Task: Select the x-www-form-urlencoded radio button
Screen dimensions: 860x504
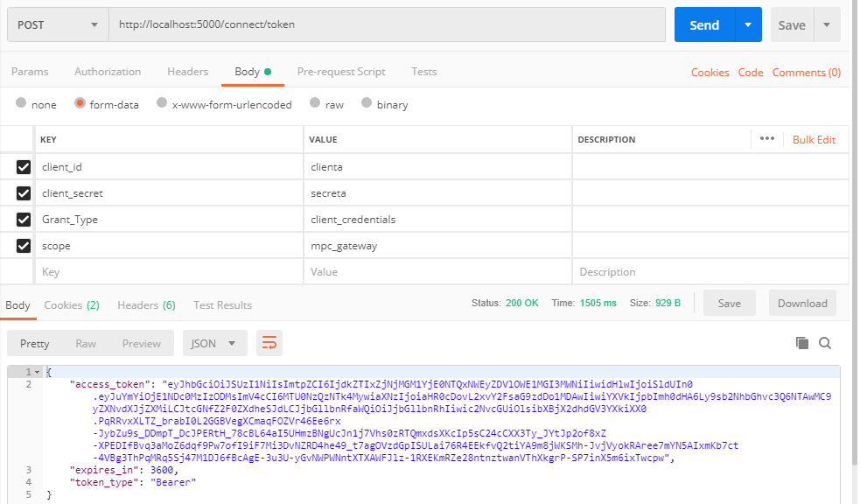Action: [x=162, y=103]
